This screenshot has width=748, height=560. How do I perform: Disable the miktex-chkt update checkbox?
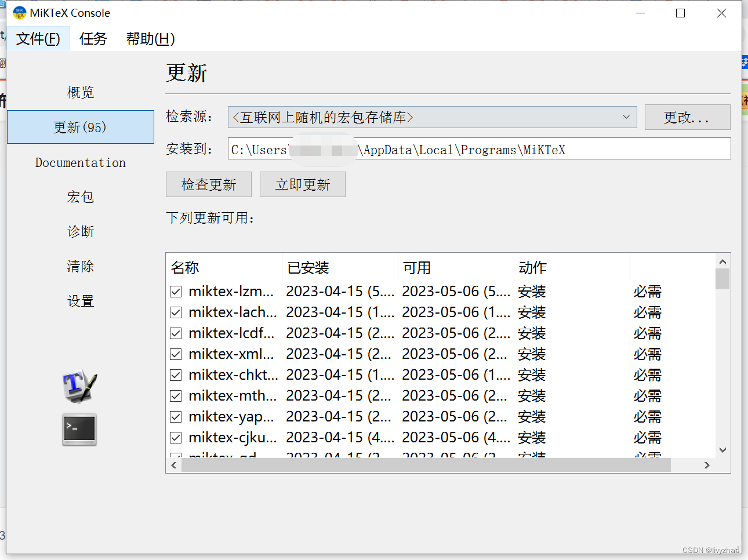[x=175, y=374]
